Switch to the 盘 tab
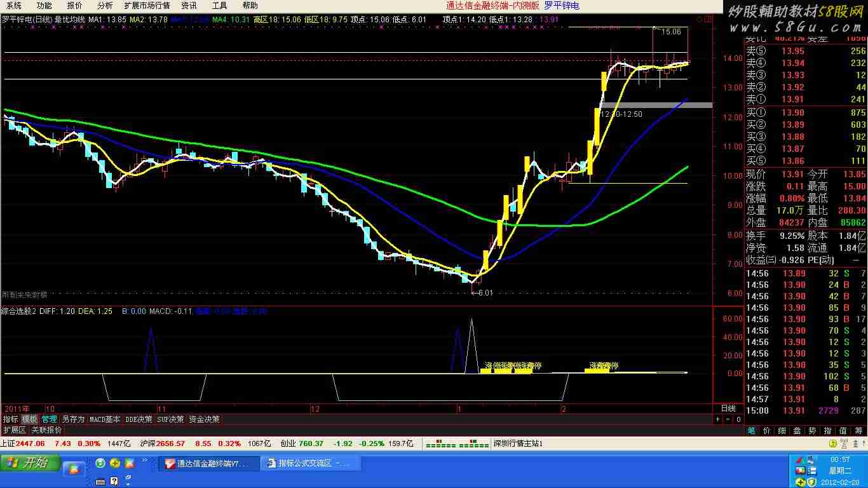Screen dimensions: 868x488 point(797,431)
